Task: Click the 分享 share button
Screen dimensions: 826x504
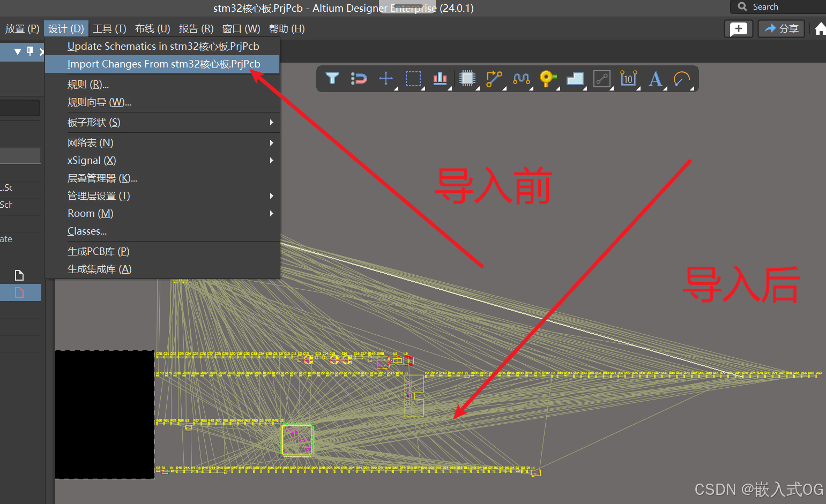Action: click(782, 28)
